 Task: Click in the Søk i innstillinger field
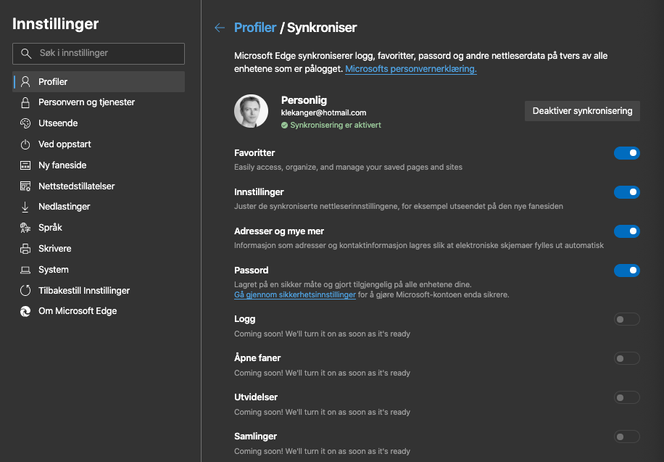(x=98, y=53)
